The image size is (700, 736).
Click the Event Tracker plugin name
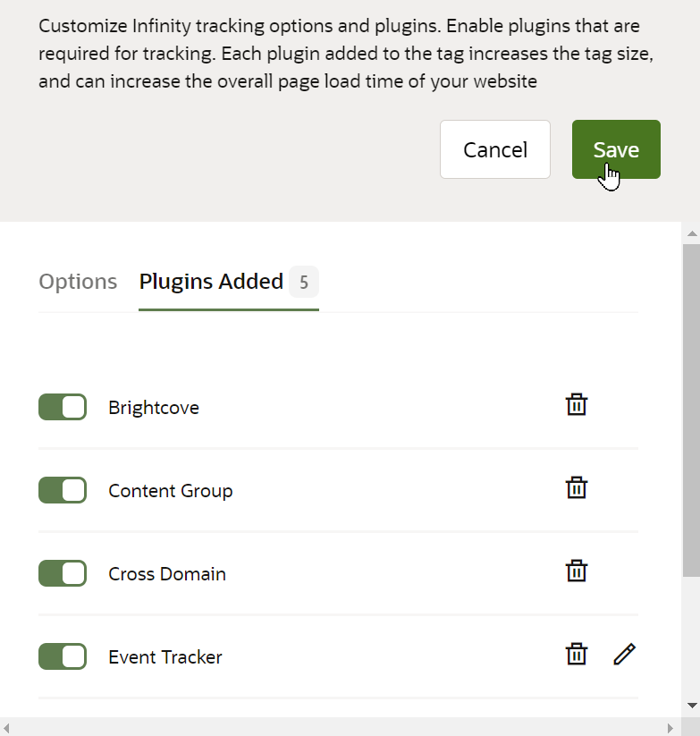click(165, 657)
